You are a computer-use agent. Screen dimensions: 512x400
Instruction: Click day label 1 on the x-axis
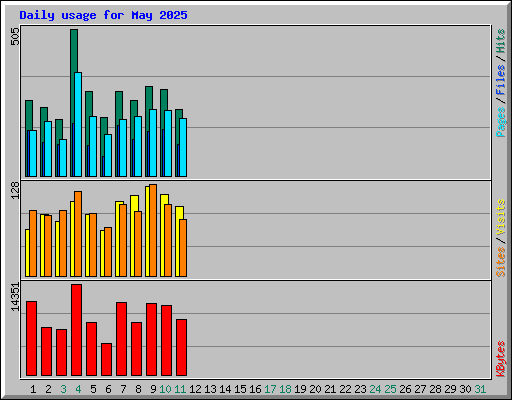tap(33, 389)
